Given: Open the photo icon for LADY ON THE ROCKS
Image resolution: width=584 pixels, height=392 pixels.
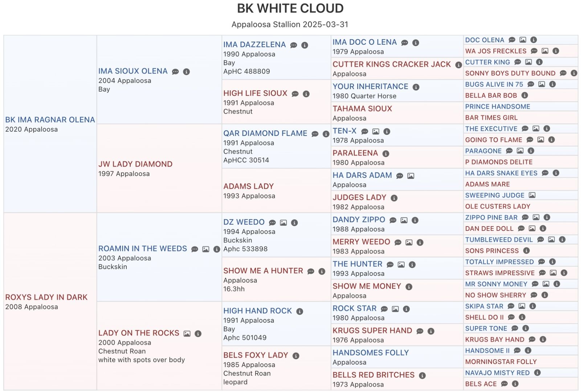Looking at the screenshot, I should tap(187, 334).
